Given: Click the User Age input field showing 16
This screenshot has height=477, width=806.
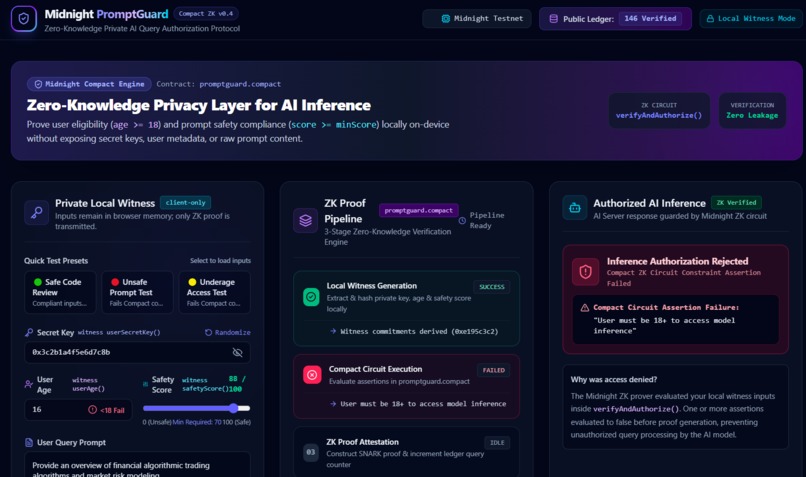Looking at the screenshot, I should [x=78, y=410].
